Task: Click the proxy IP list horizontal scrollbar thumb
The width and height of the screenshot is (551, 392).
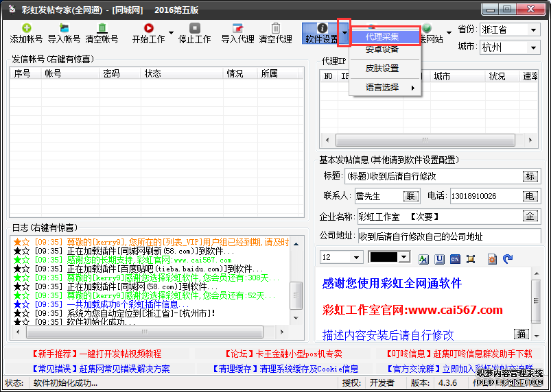Action: pos(425,140)
